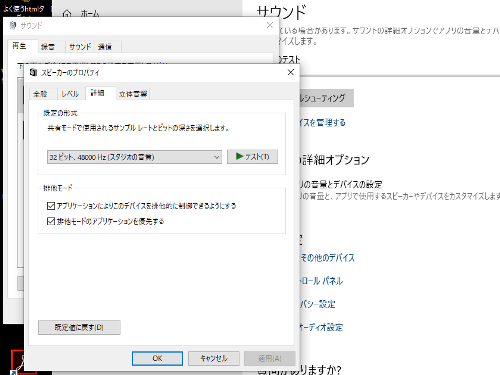Open the manage sound devices link
This screenshot has height=375, width=500.
click(322, 123)
